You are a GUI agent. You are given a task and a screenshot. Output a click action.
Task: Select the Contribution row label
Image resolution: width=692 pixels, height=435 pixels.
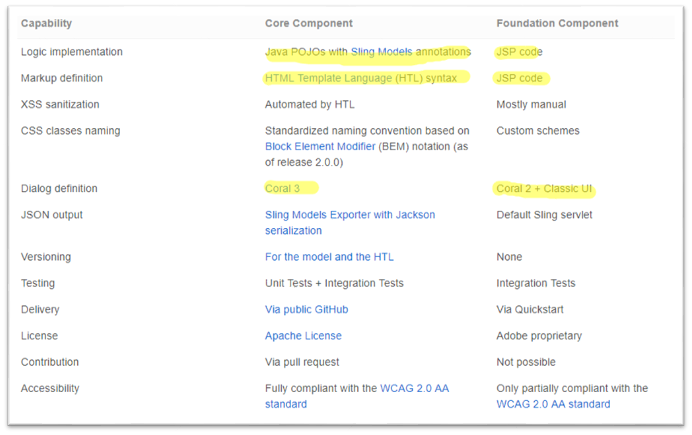click(x=50, y=362)
